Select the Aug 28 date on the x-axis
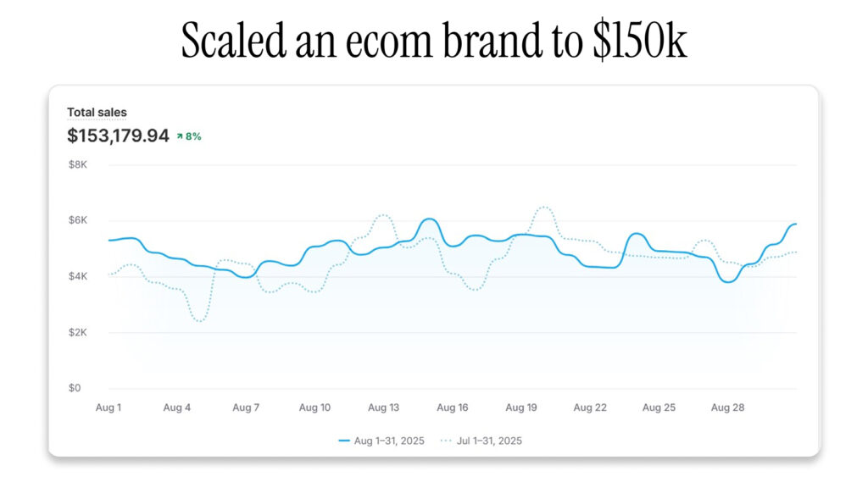This screenshot has width=868, height=488. pyautogui.click(x=727, y=408)
